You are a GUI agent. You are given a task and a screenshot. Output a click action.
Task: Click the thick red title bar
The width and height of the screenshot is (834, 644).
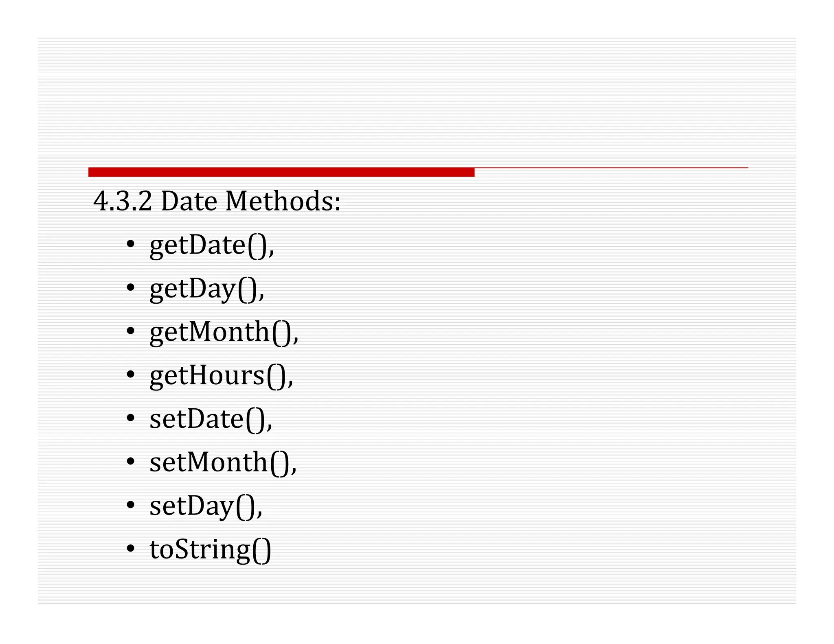281,172
